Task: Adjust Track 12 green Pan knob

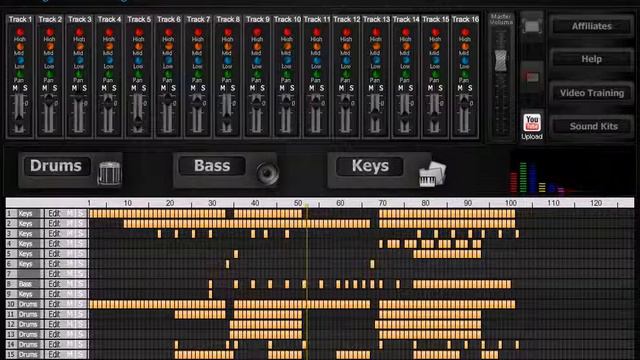Action: click(346, 74)
